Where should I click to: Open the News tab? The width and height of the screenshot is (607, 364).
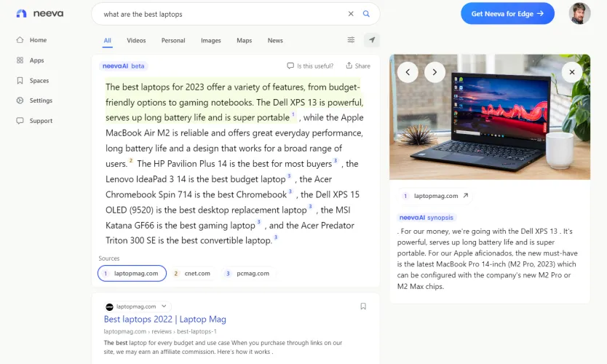tap(275, 41)
